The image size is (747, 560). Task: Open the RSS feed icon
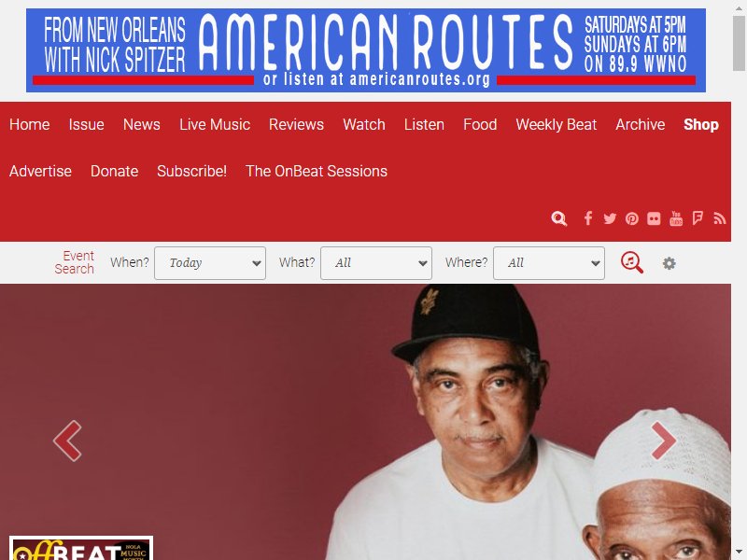pyautogui.click(x=720, y=218)
